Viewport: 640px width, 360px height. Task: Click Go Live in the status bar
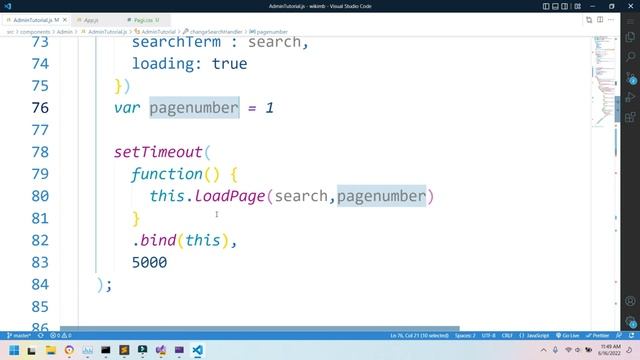567,336
